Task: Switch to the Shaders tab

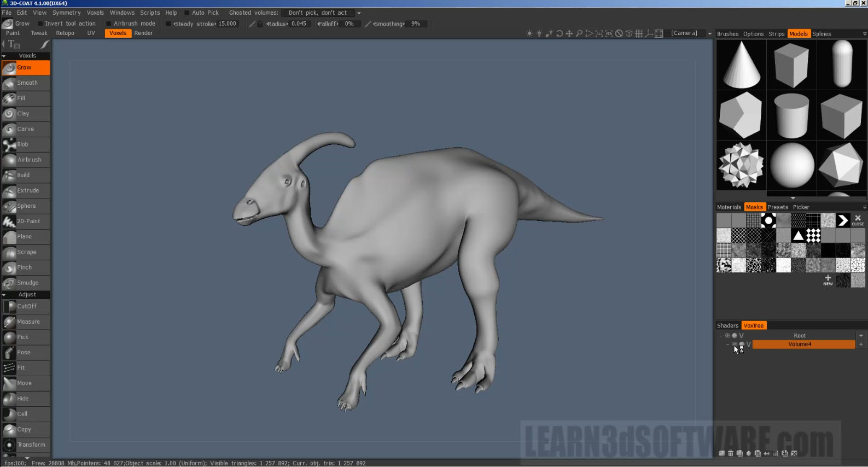Action: [727, 326]
